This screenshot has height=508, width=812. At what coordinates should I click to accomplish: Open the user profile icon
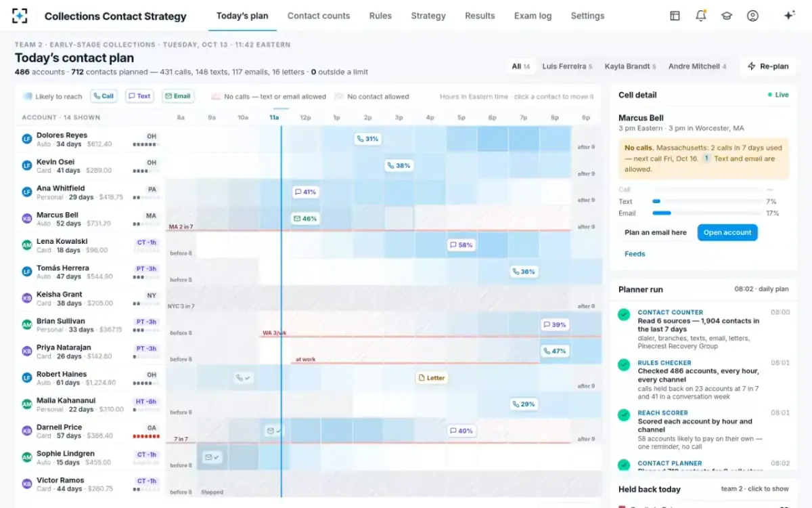pos(752,16)
